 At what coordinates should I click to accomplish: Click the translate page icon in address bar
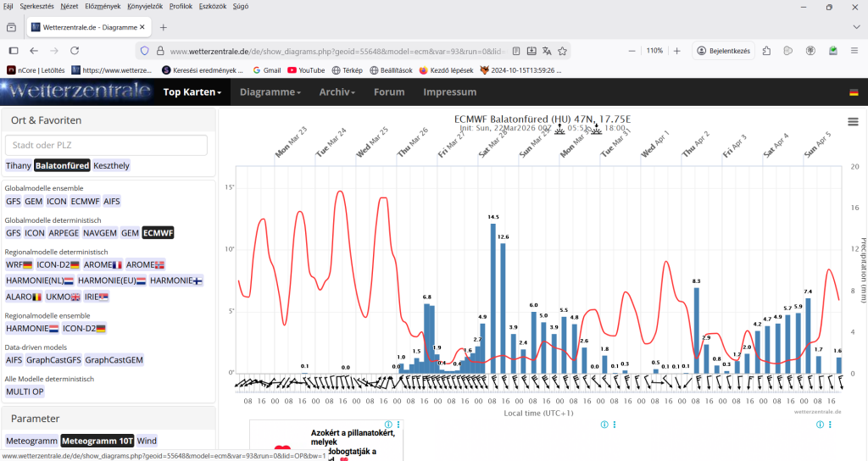point(547,51)
